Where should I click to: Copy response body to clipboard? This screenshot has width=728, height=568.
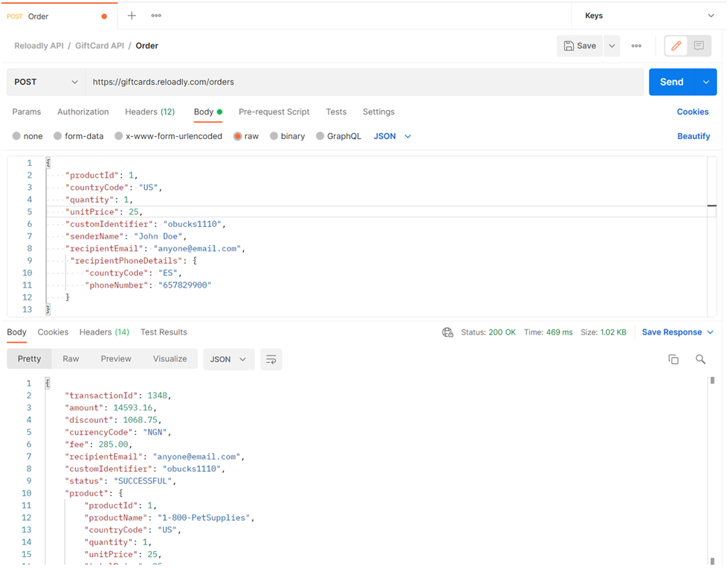point(673,359)
